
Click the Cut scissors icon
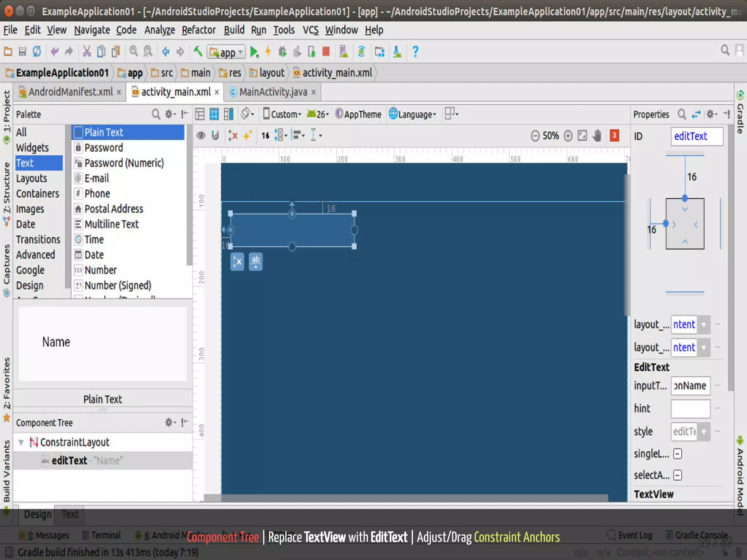[86, 52]
